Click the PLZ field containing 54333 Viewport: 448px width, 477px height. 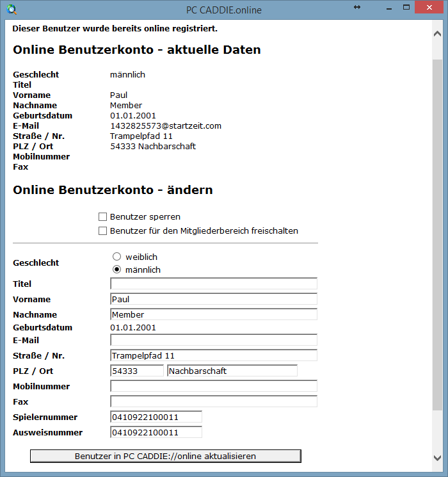(x=137, y=371)
